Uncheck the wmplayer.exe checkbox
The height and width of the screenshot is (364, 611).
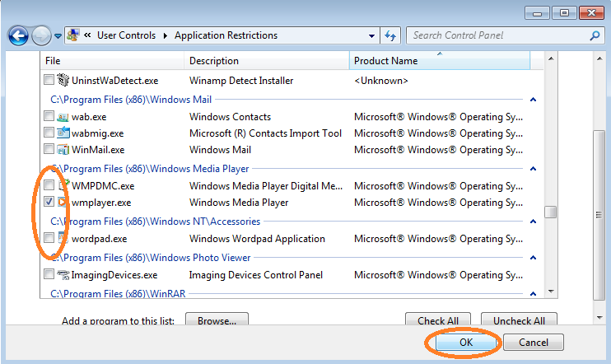pyautogui.click(x=49, y=202)
